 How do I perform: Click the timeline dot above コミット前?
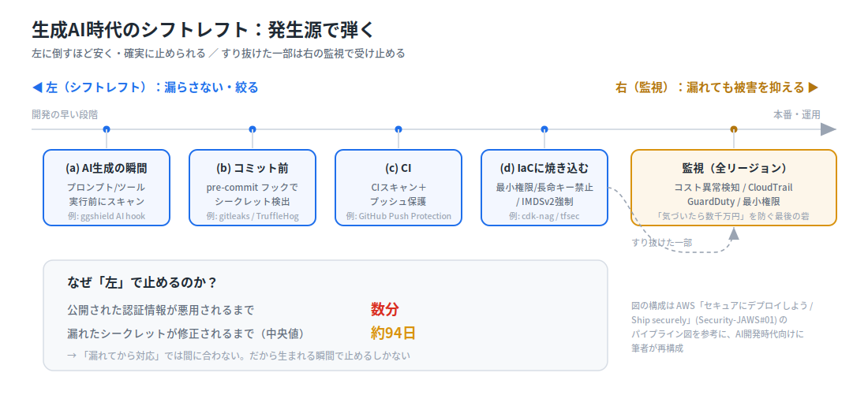(x=253, y=129)
